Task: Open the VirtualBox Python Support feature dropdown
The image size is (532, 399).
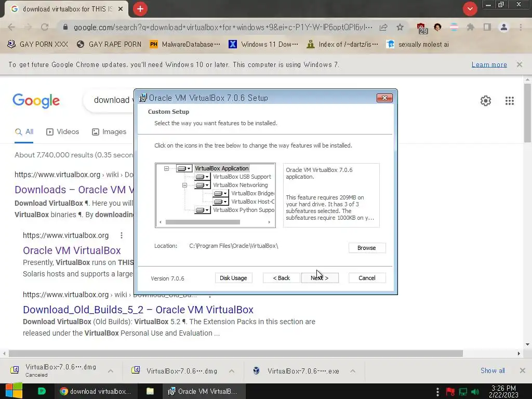Action: click(x=203, y=210)
